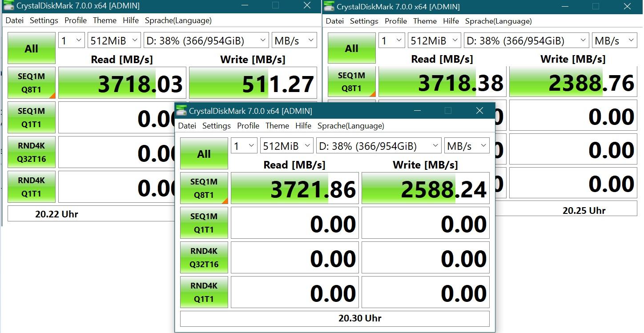
Task: Expand test count dropdown in left 20.22 Uhr window
Action: pos(72,40)
